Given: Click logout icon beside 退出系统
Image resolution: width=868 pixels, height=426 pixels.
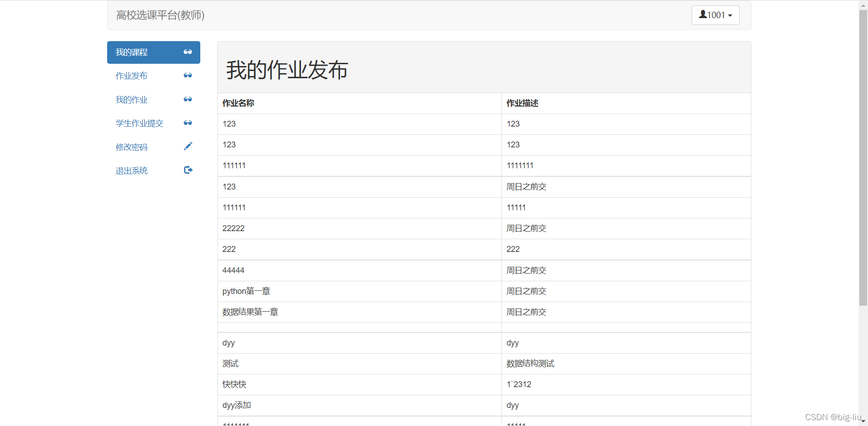Looking at the screenshot, I should [x=188, y=170].
